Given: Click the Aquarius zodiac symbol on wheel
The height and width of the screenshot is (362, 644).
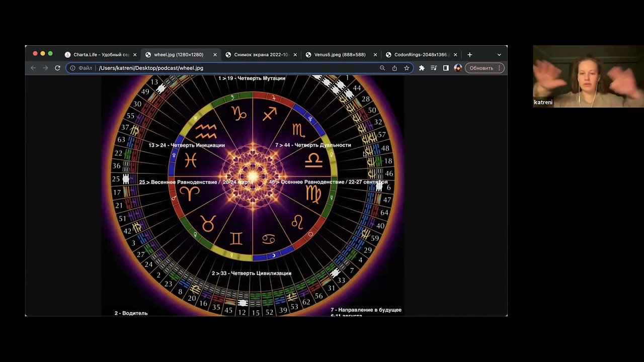Looking at the screenshot, I should pos(205,131).
